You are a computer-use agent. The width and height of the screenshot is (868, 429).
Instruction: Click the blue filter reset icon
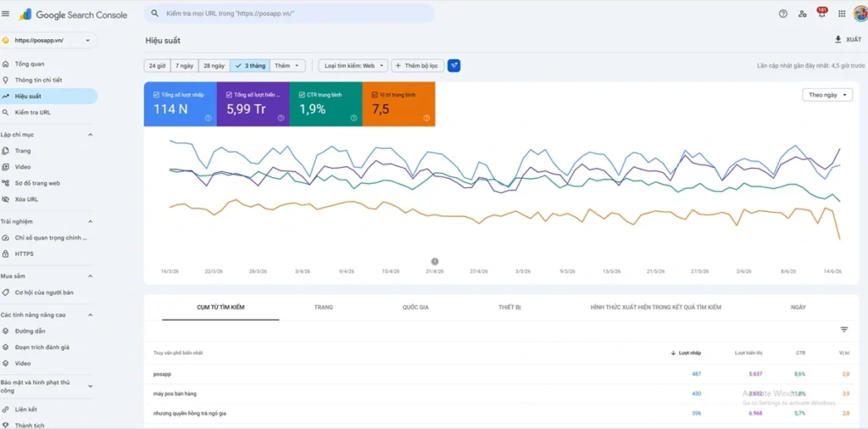454,66
